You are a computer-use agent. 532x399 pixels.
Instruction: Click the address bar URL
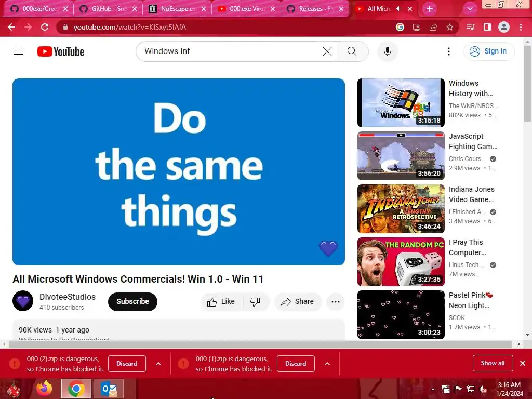[x=129, y=27]
